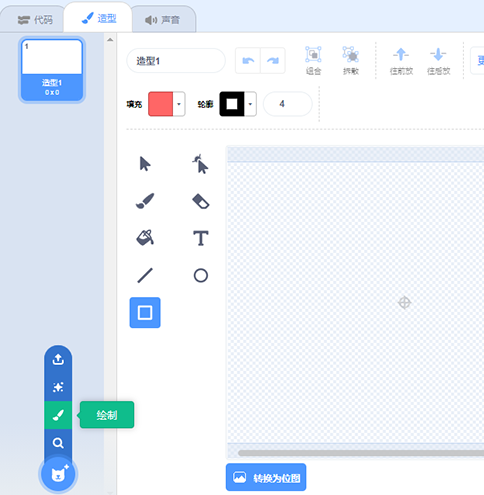The width and height of the screenshot is (484, 495).
Task: Select the arrow Select tool
Action: point(145,164)
